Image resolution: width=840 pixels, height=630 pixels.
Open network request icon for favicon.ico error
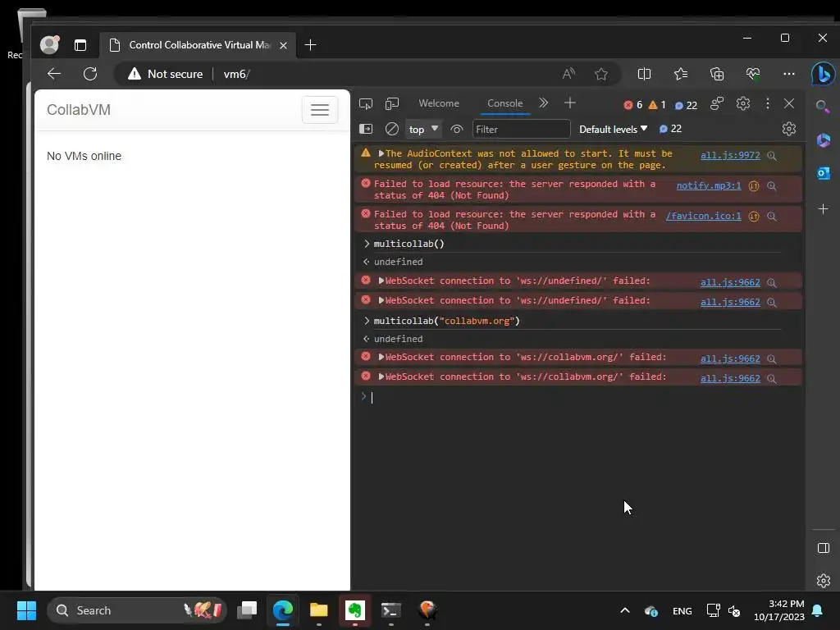[754, 217]
